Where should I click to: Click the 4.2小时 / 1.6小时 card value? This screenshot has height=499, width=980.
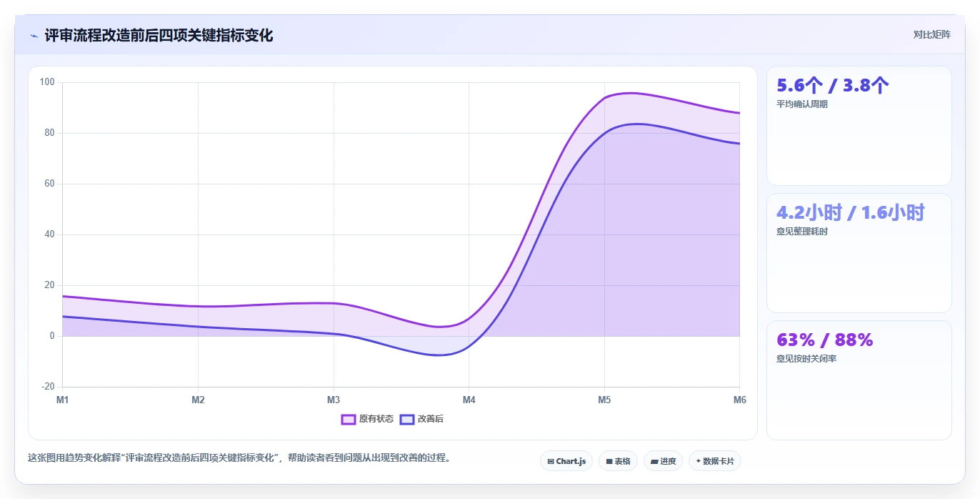pos(851,212)
